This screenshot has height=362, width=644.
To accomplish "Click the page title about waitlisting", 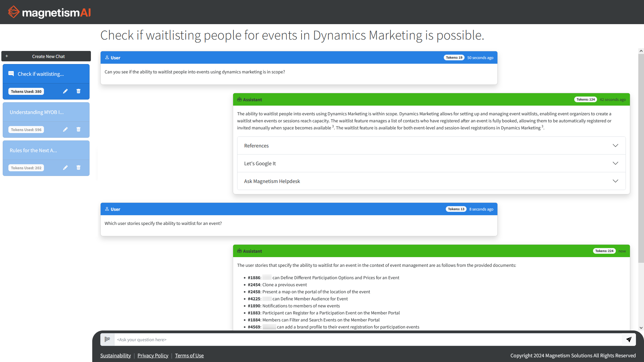I will click(x=292, y=35).
